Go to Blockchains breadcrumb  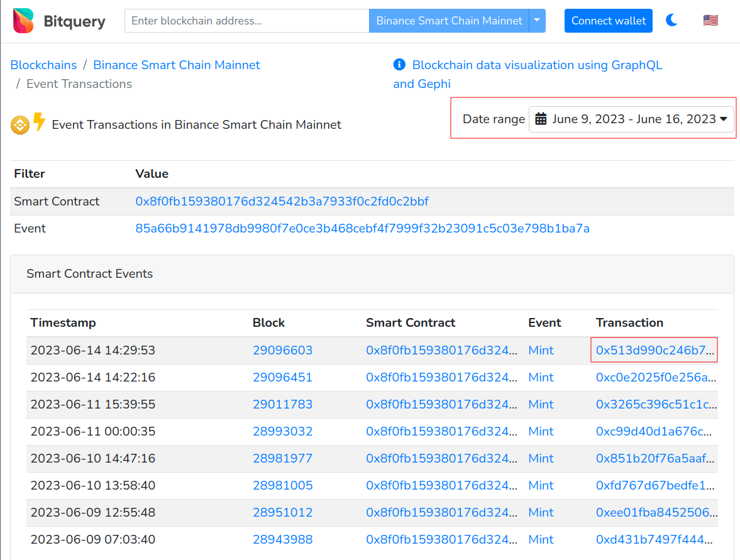tap(43, 65)
